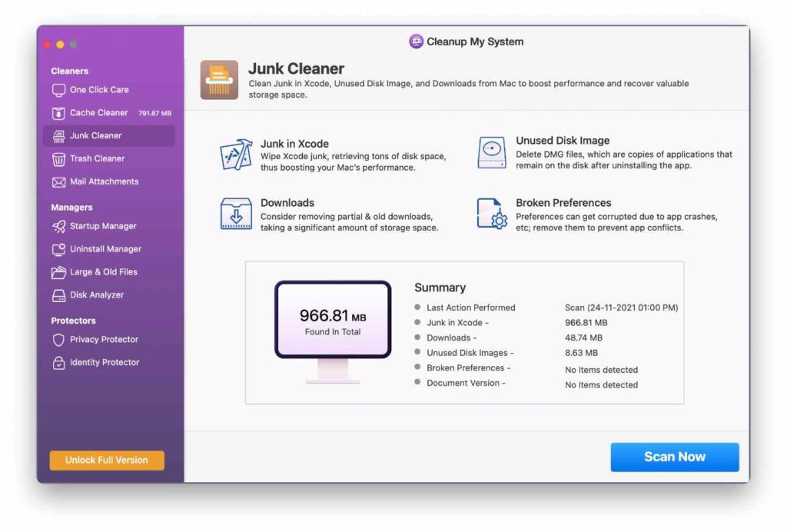Click the Trash Cleaner bin icon
The width and height of the screenshot is (787, 532).
click(58, 159)
